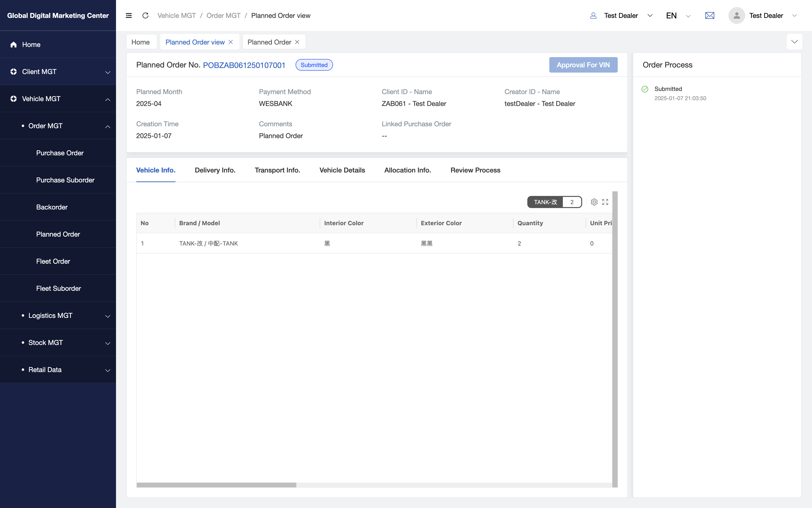Click the Home house icon in sidebar
The image size is (812, 508).
point(14,45)
